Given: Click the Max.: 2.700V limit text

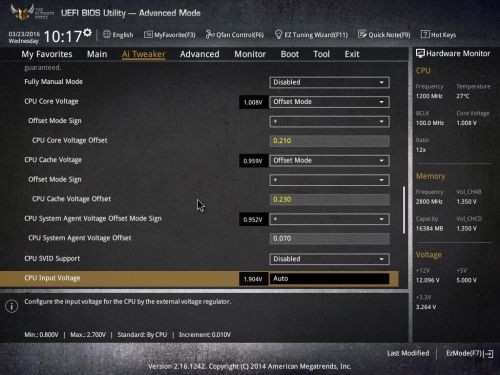Looking at the screenshot, I should coord(88,335).
